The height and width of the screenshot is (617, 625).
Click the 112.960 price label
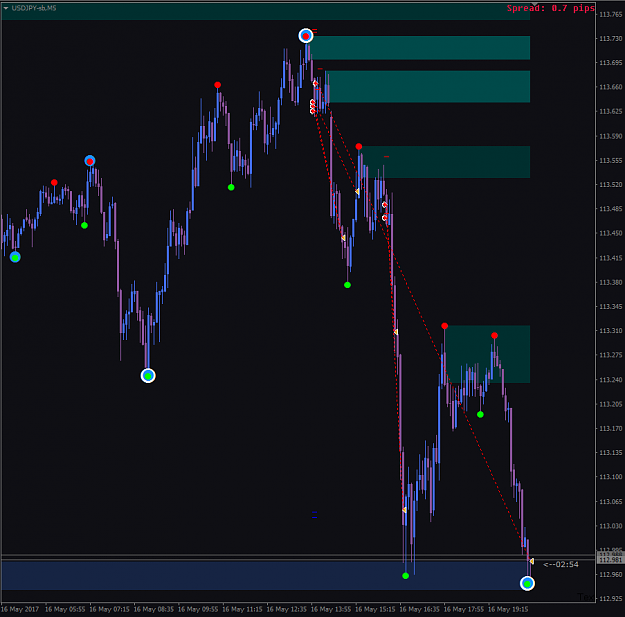(x=610, y=574)
